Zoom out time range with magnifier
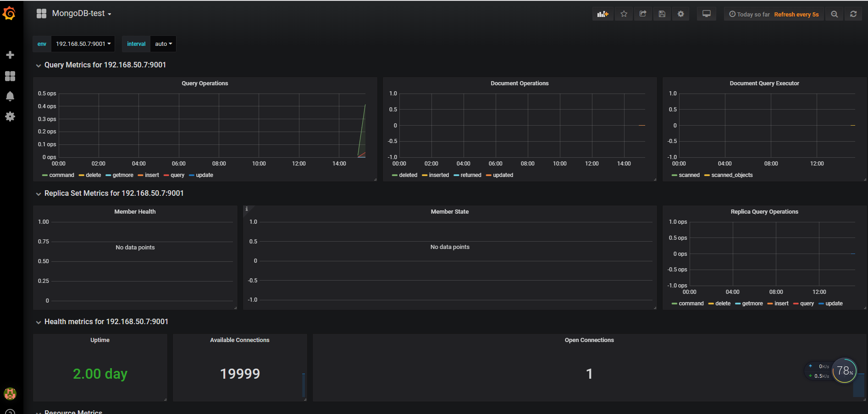This screenshot has width=868, height=414. pyautogui.click(x=835, y=14)
